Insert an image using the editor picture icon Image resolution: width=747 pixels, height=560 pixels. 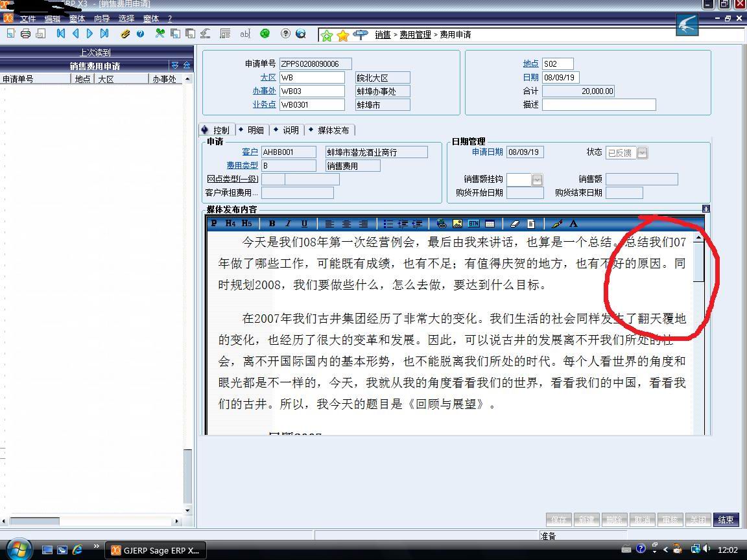pos(457,224)
